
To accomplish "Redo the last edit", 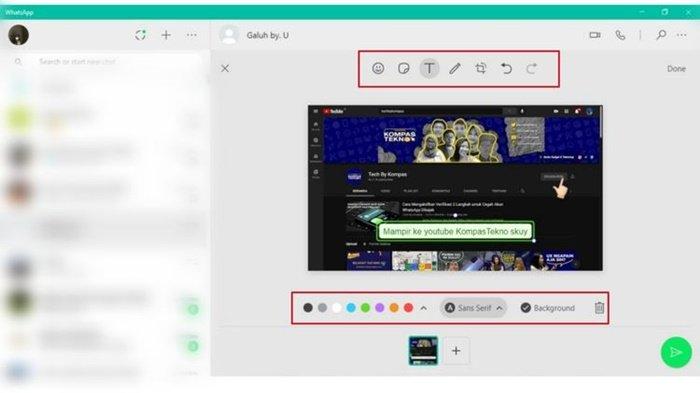I will click(531, 68).
